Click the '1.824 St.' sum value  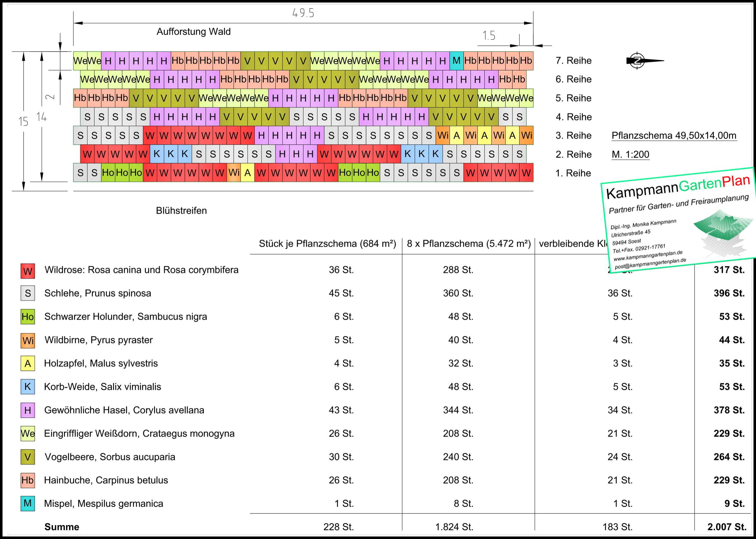coord(454,527)
